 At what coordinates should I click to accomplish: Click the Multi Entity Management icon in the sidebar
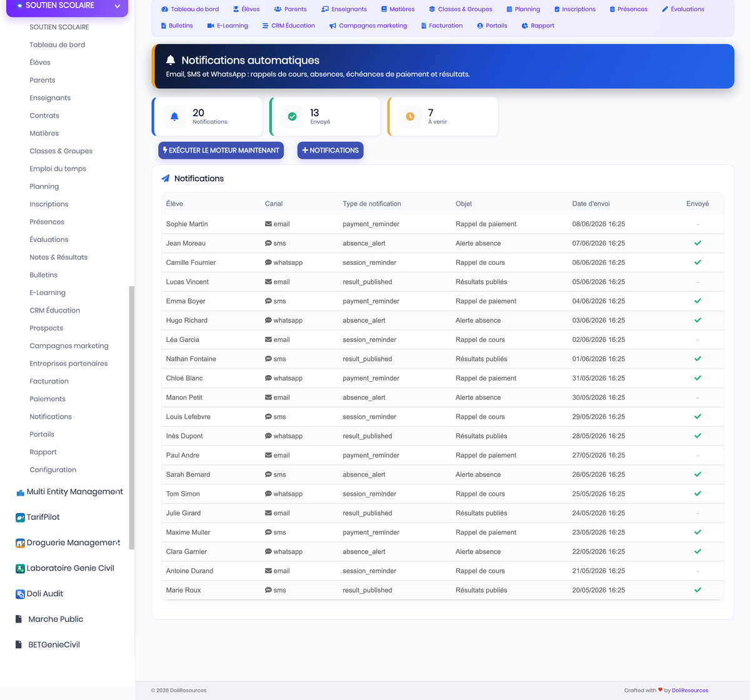pyautogui.click(x=20, y=492)
